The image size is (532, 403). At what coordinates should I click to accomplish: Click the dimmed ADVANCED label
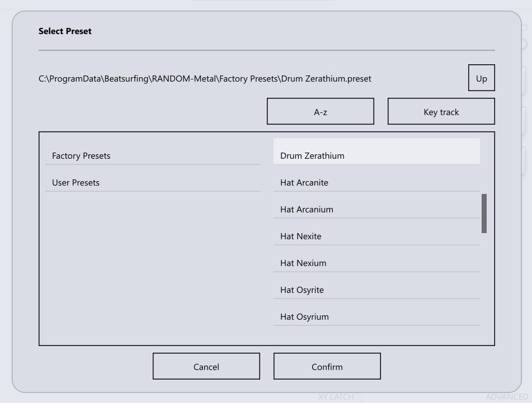pyautogui.click(x=506, y=397)
